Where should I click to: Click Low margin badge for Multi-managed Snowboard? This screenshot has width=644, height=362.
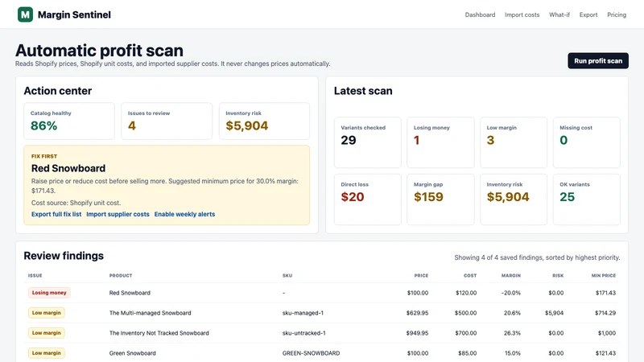(47, 313)
